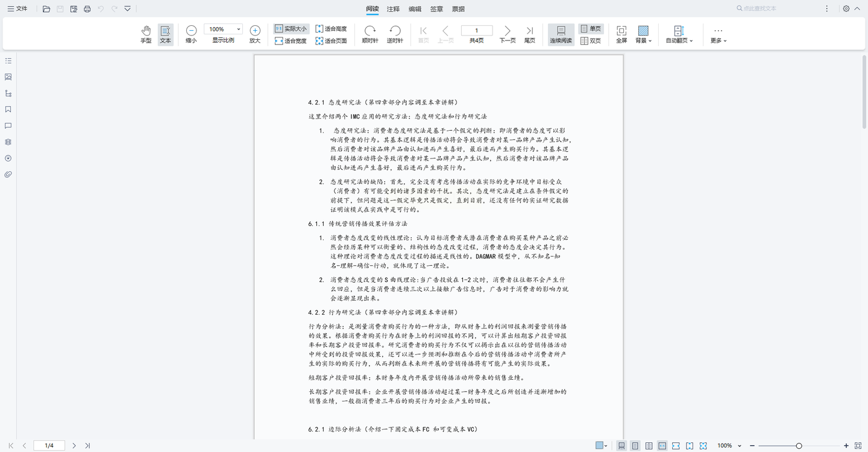
Task: Open the zoom ratio 100% dropdown in toolbar
Action: (x=239, y=29)
